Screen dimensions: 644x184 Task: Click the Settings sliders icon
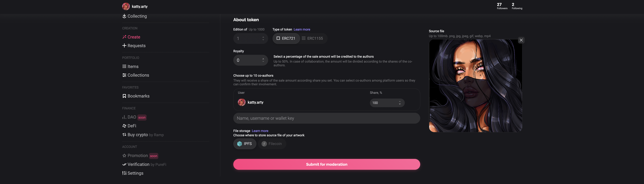pyautogui.click(x=124, y=173)
